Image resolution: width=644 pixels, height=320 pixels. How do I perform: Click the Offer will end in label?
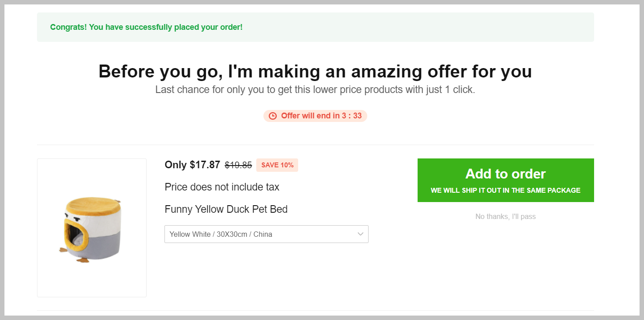click(x=310, y=116)
